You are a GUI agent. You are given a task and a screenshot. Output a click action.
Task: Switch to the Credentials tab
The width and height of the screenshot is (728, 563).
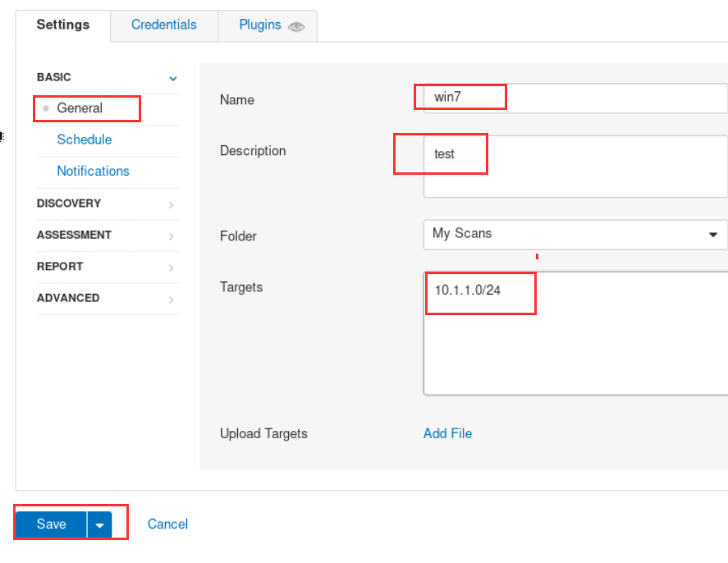pos(164,25)
